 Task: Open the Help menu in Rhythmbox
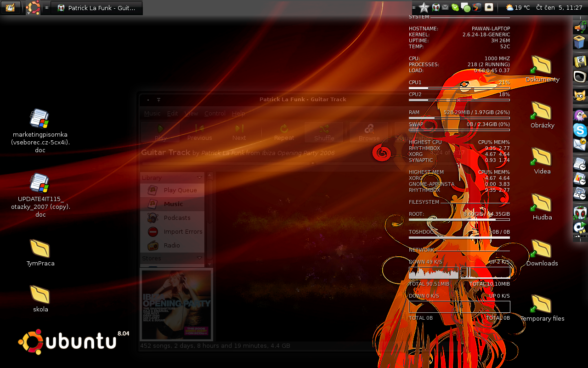click(238, 114)
